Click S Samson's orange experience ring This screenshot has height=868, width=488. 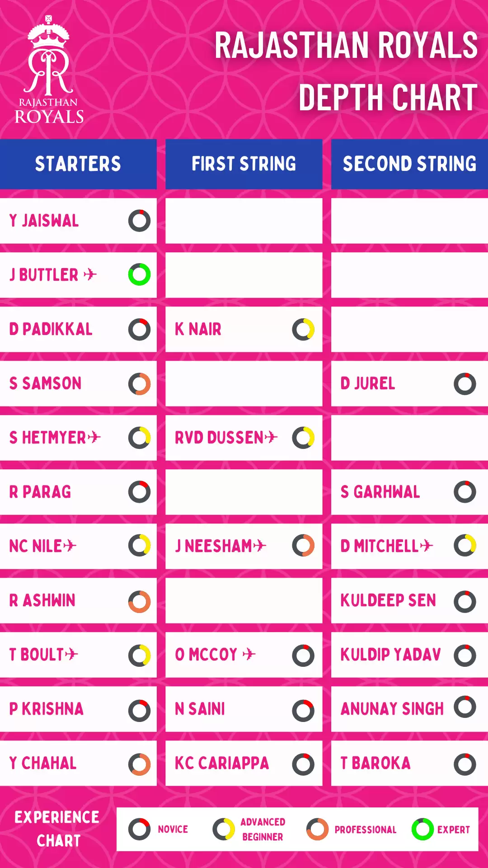(139, 384)
